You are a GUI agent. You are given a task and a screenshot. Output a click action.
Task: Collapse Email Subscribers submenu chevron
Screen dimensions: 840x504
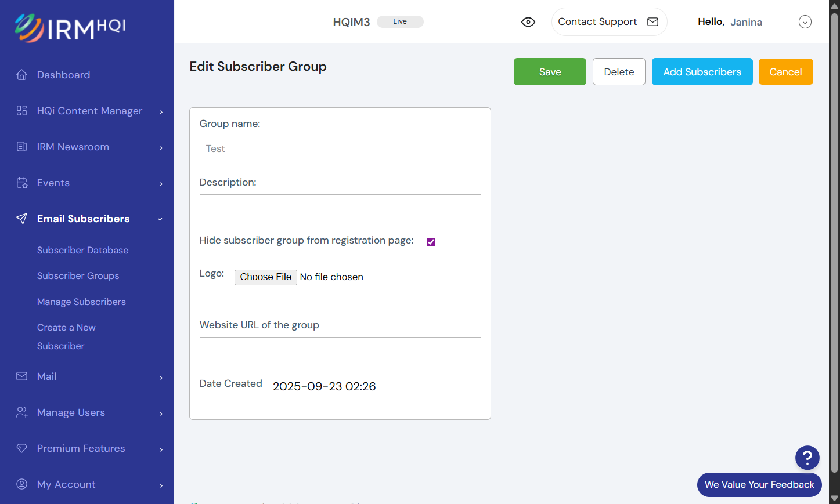160,219
